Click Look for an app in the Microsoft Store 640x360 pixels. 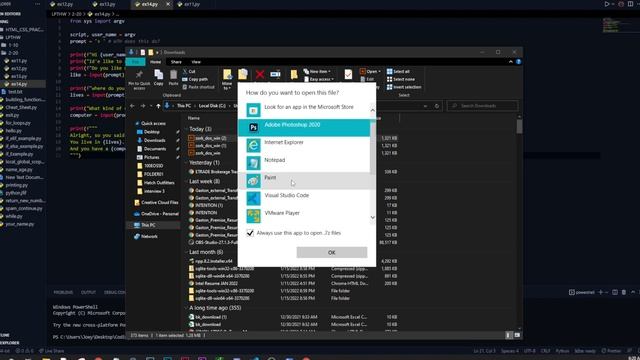tap(304, 110)
